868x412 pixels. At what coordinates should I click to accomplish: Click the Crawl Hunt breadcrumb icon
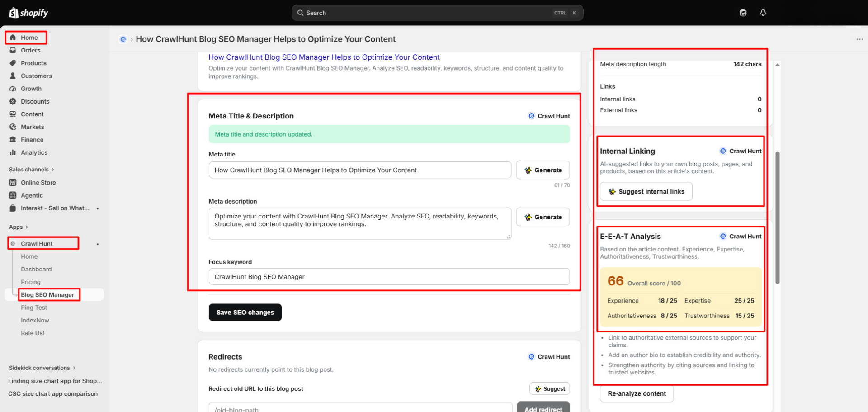(x=123, y=39)
